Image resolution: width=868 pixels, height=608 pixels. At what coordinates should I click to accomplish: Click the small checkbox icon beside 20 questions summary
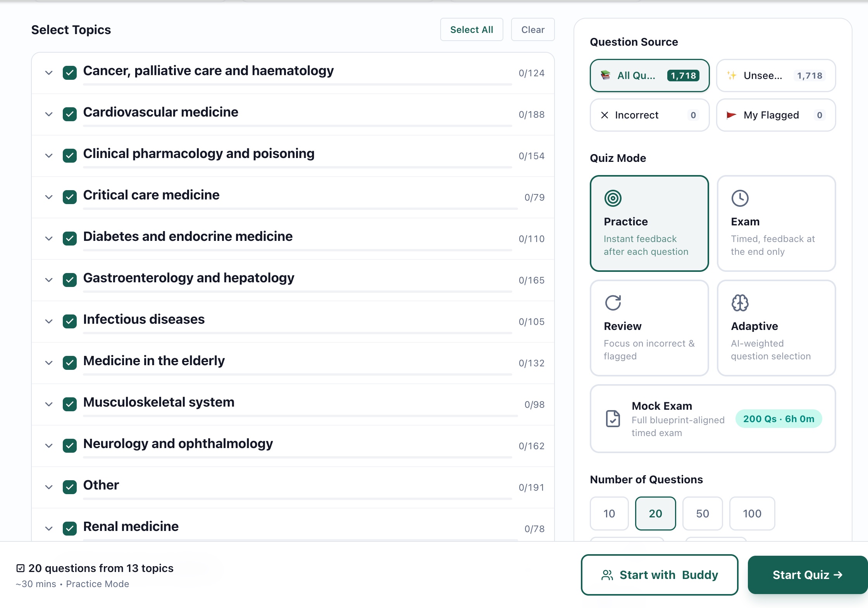click(x=21, y=568)
